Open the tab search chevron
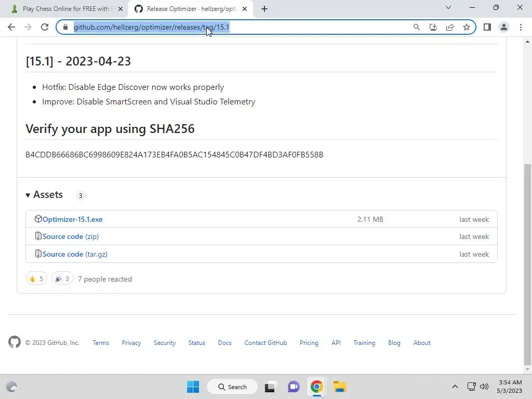532x399 pixels. [448, 7]
